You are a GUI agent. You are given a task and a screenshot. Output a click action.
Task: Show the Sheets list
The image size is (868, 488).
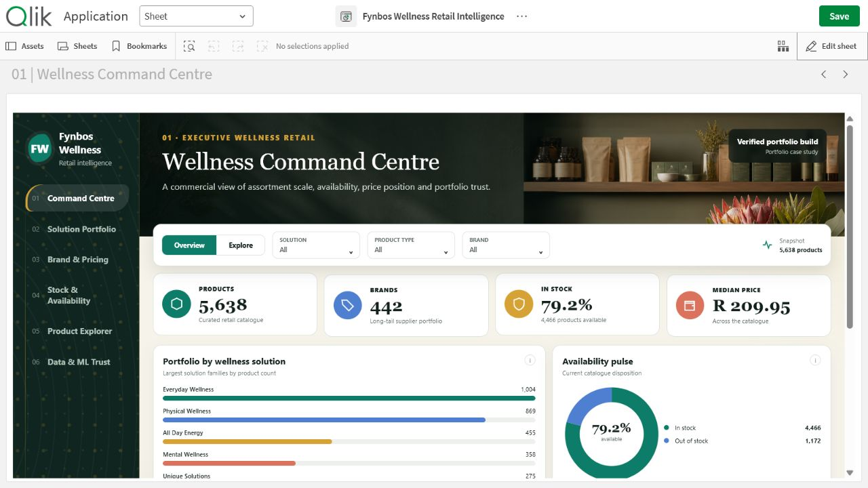[x=77, y=46]
